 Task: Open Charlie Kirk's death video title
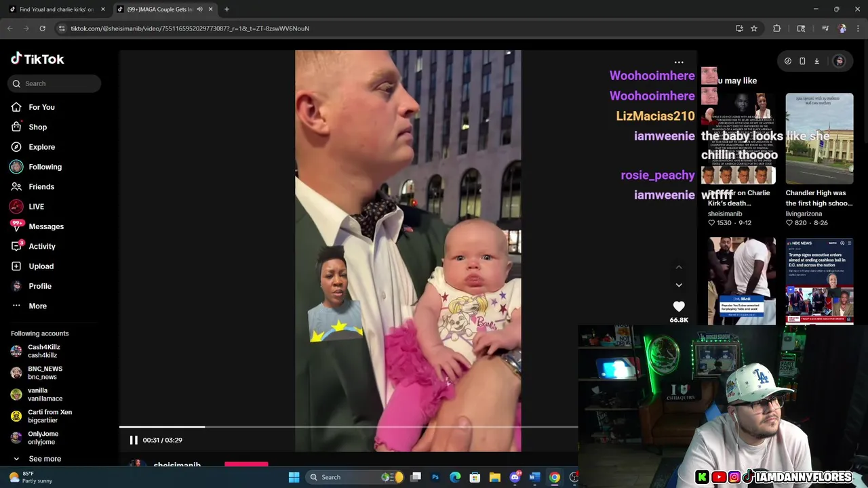[x=738, y=198]
